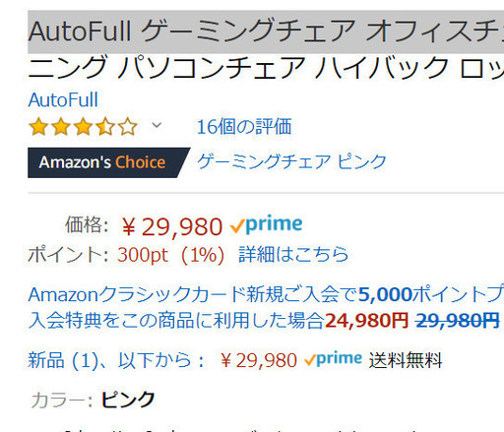Image resolution: width=504 pixels, height=432 pixels.
Task: Click the Amazon's Choice badge
Action: click(109, 162)
